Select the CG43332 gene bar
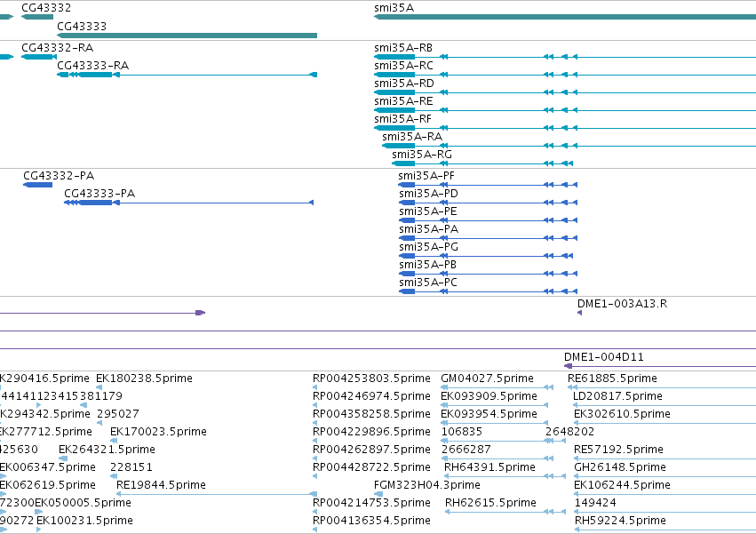 pyautogui.click(x=37, y=17)
